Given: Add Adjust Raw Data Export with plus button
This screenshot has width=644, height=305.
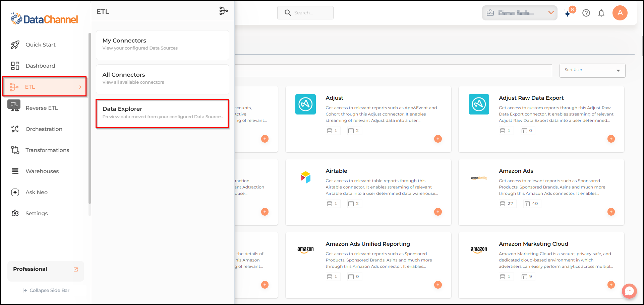Looking at the screenshot, I should [611, 139].
